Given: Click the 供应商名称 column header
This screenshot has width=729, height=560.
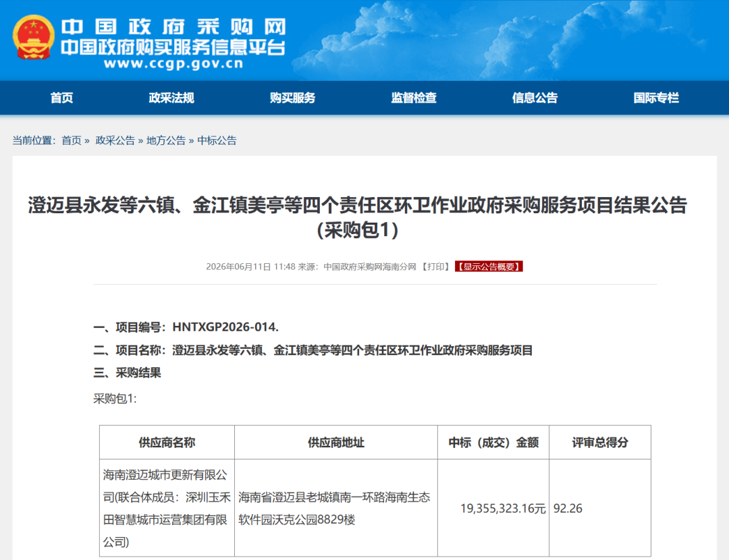Looking at the screenshot, I should [167, 443].
